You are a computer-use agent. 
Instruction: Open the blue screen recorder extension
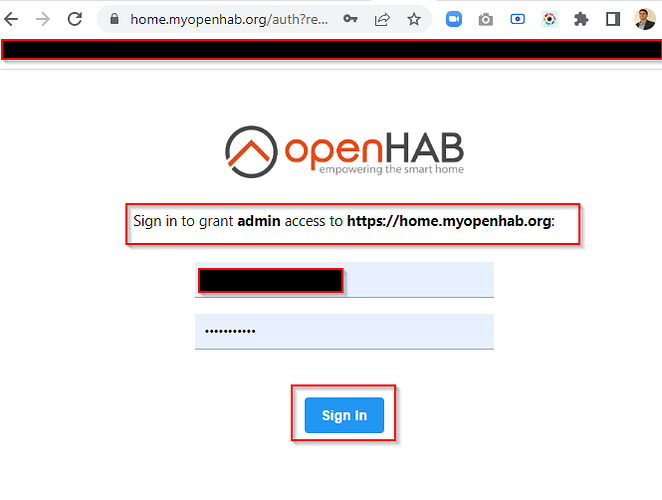point(518,19)
